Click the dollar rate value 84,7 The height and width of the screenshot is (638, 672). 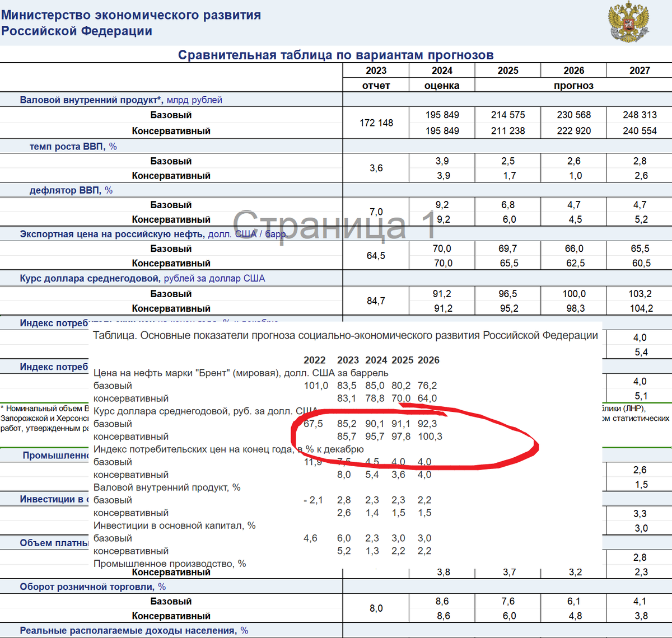376,301
